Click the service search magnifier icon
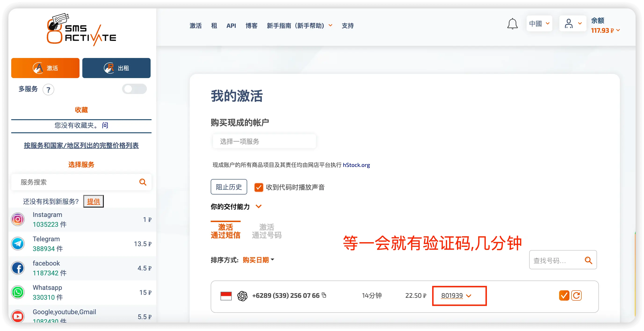644x331 pixels. click(x=143, y=182)
